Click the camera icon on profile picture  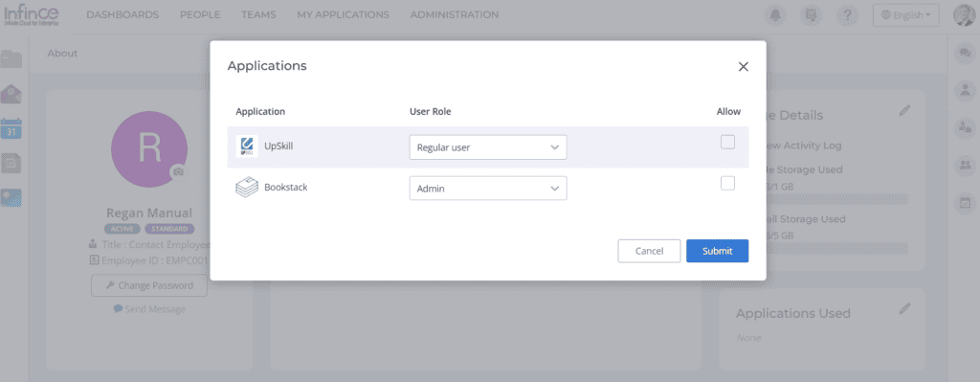click(179, 171)
